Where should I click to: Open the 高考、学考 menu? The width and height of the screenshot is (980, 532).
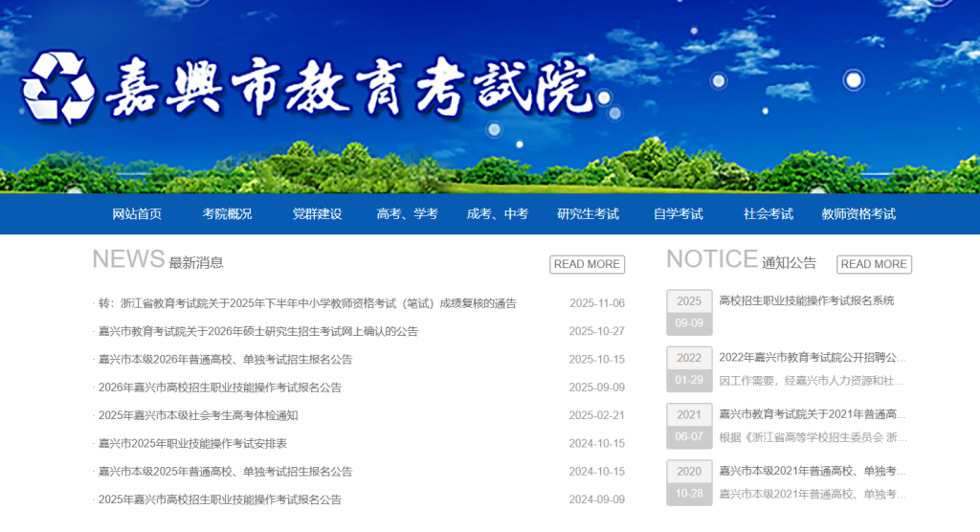(x=408, y=213)
